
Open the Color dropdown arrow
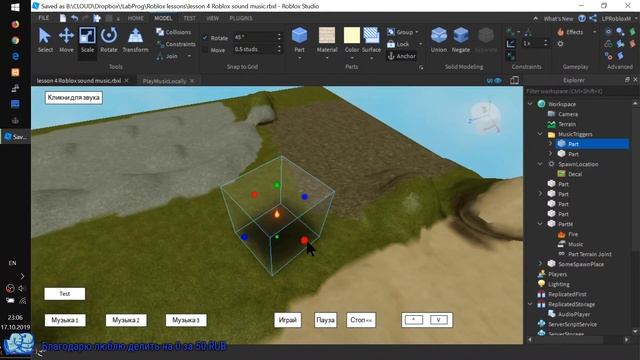(x=352, y=58)
